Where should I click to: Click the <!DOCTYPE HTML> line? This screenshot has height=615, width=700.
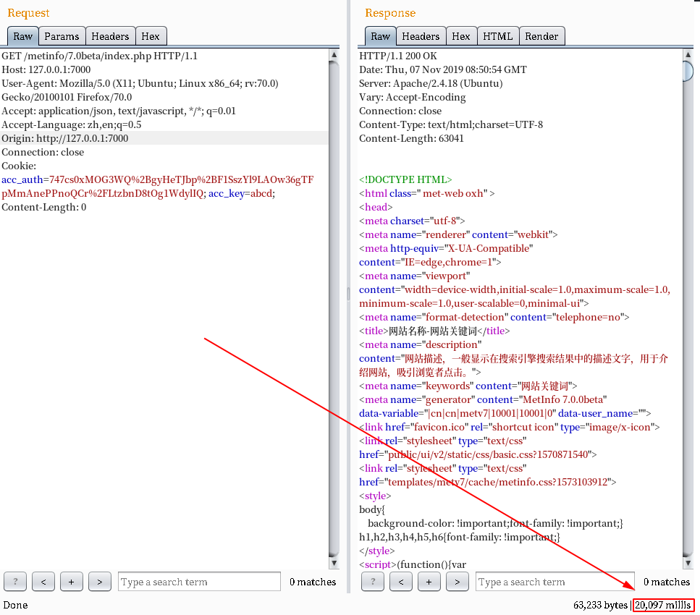[x=405, y=179]
